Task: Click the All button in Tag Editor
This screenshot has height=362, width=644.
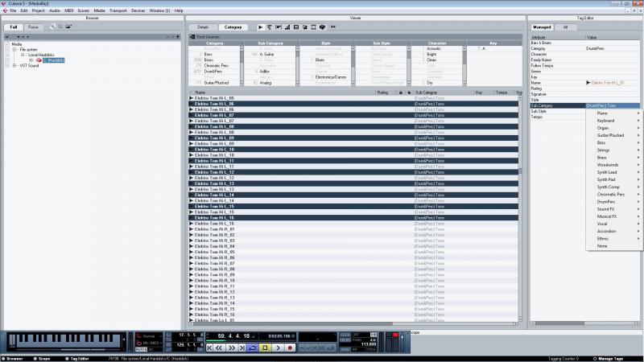Action: [565, 27]
